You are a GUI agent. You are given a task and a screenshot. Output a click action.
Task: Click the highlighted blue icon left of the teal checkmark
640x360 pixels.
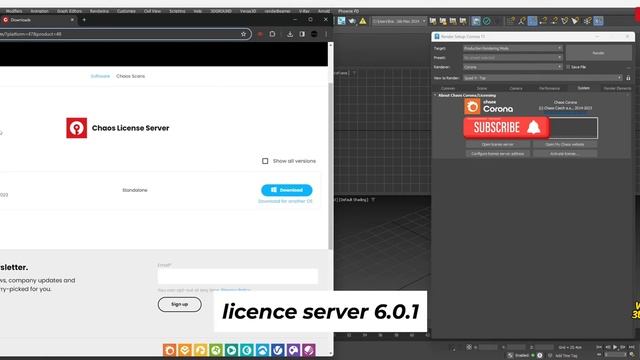[x=476, y=21]
